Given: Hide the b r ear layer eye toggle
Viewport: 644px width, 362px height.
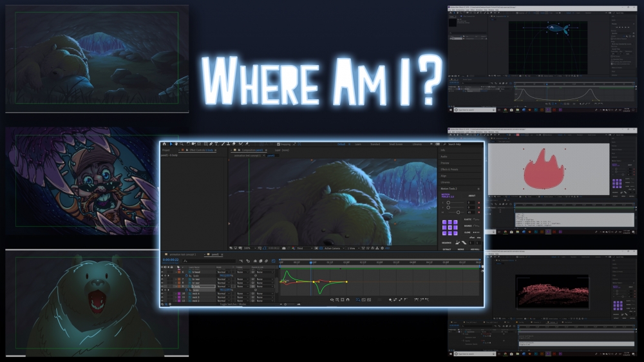Looking at the screenshot, I should click(162, 279).
